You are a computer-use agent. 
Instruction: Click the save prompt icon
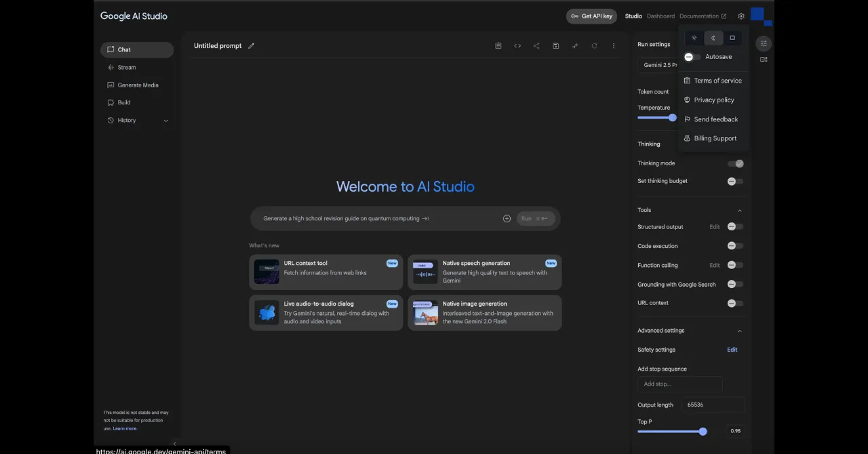[x=555, y=46]
